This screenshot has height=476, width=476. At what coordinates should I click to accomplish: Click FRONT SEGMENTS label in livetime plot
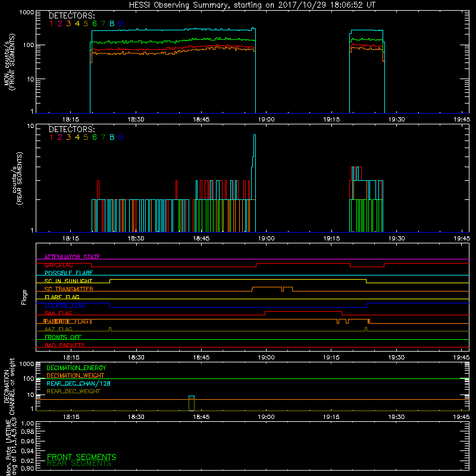point(82,457)
